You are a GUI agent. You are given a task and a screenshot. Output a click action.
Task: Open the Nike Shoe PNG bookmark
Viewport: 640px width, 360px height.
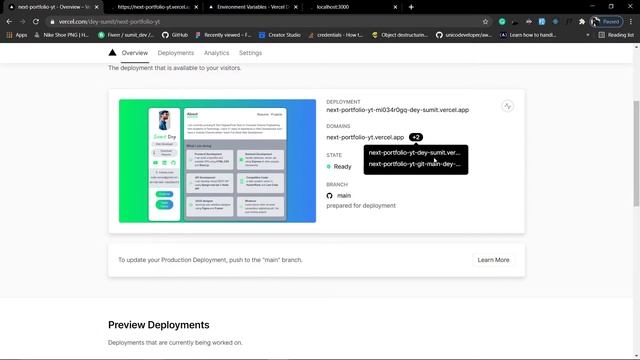(x=61, y=35)
